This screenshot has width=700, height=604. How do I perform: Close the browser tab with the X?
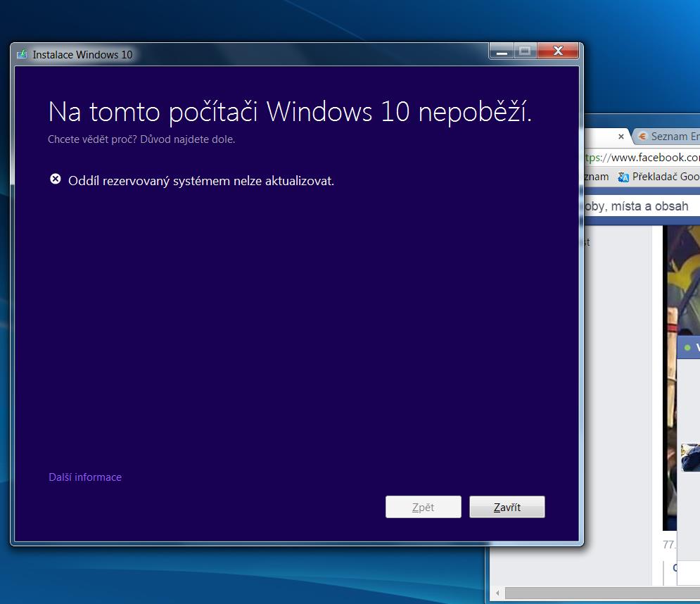coord(621,137)
